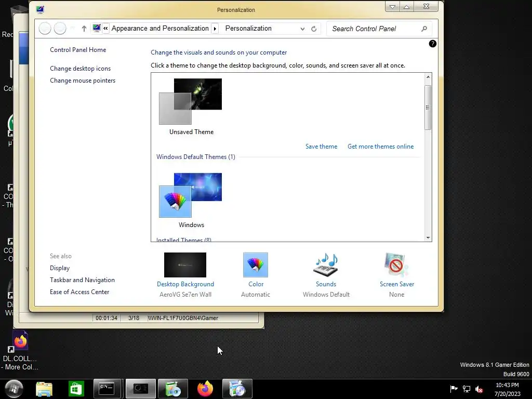Open the Desktop Background settings icon
Image resolution: width=532 pixels, height=399 pixels.
pyautogui.click(x=185, y=264)
